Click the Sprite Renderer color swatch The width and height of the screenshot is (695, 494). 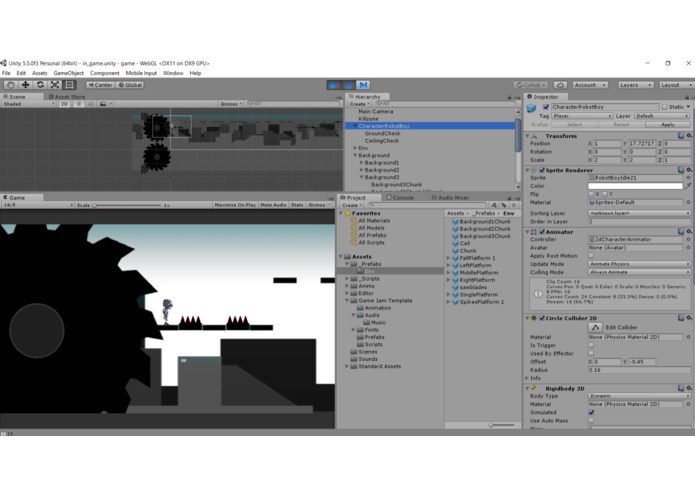[x=635, y=186]
